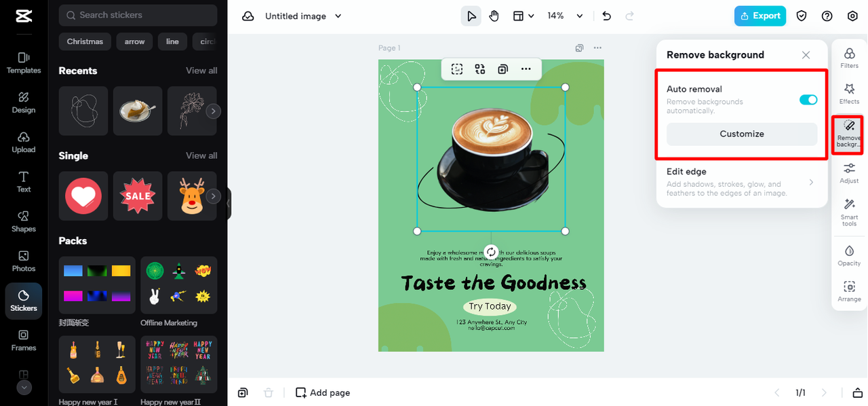Viewport: 868px width, 406px height.
Task: Toggle the Auto removal switch
Action: pyautogui.click(x=808, y=100)
